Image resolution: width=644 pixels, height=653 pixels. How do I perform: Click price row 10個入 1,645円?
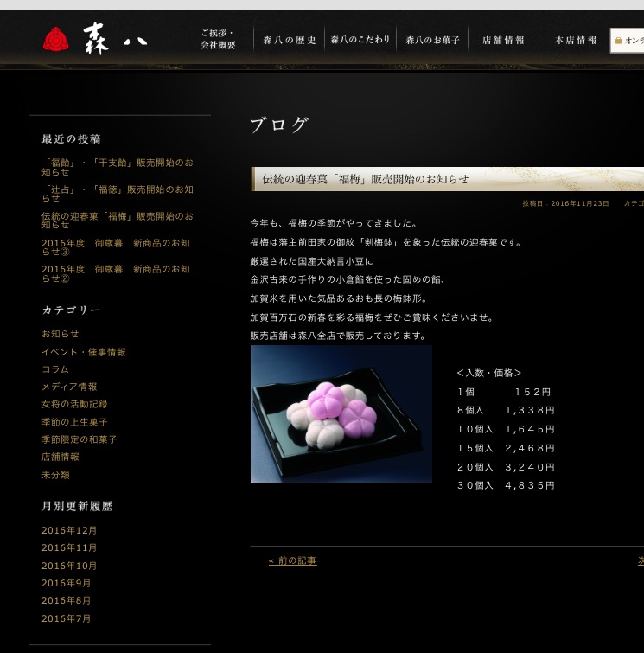click(506, 429)
